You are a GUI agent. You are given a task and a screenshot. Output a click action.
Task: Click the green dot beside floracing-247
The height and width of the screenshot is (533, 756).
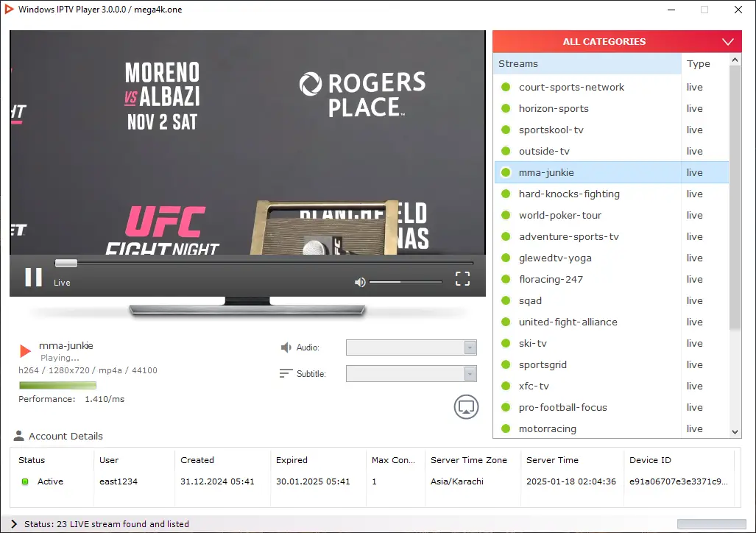point(506,279)
